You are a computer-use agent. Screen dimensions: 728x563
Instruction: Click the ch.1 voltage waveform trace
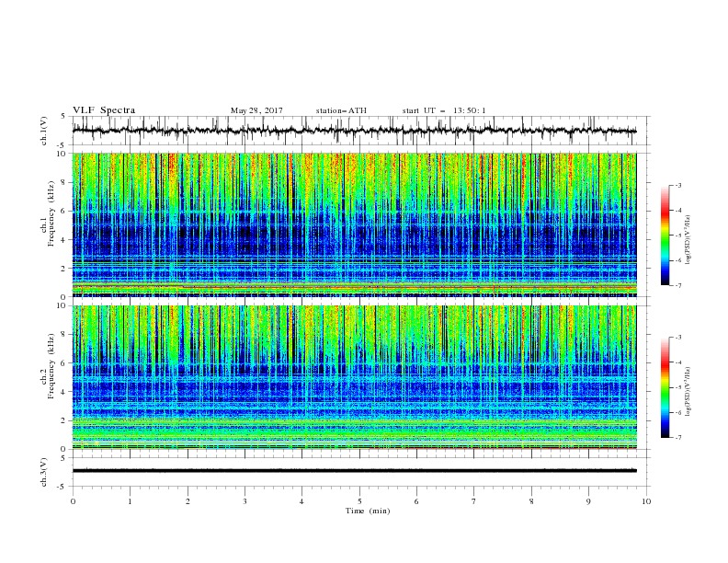click(354, 131)
